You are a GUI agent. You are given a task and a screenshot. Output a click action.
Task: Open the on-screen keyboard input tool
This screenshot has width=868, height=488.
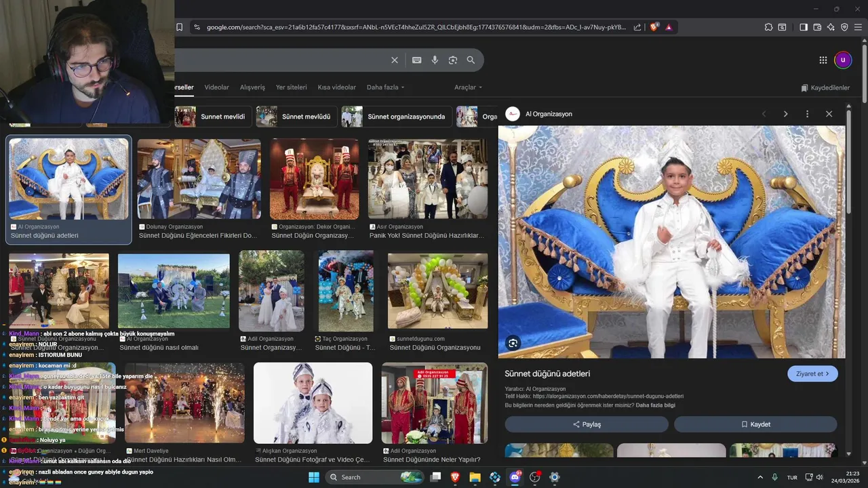tap(417, 60)
